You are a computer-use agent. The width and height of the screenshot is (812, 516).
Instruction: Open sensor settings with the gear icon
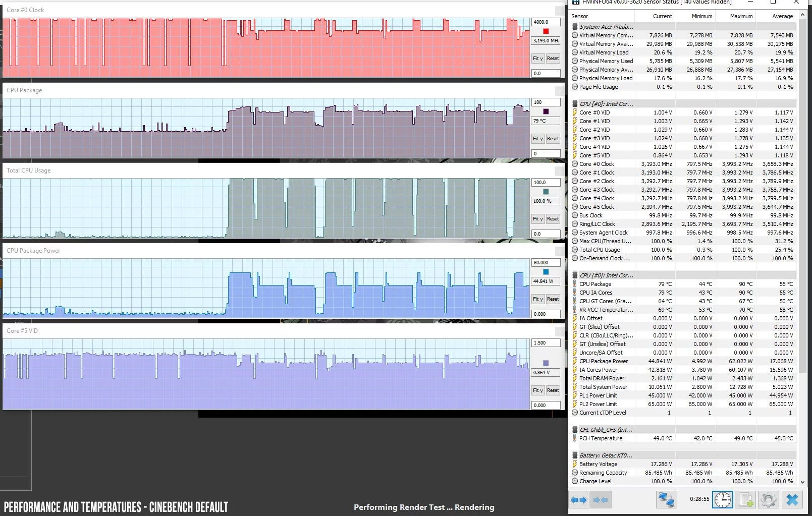pyautogui.click(x=768, y=499)
